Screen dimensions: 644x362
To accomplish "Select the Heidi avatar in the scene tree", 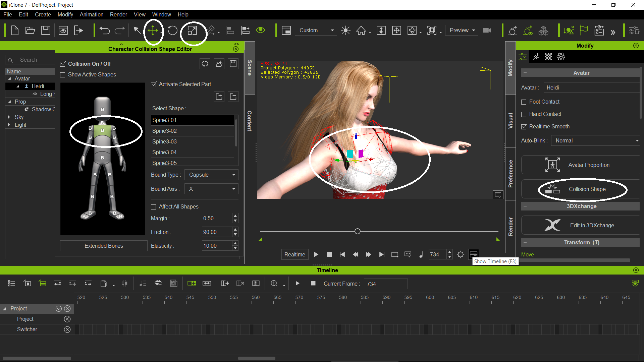I will (x=38, y=86).
